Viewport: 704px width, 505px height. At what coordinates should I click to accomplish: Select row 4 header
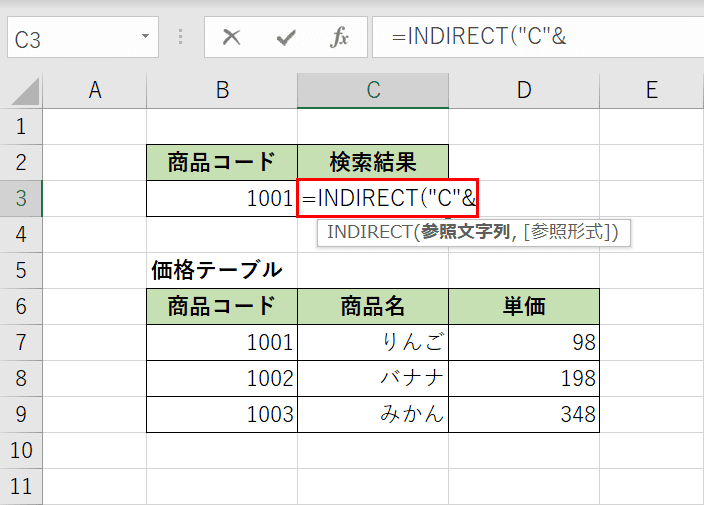(21, 234)
